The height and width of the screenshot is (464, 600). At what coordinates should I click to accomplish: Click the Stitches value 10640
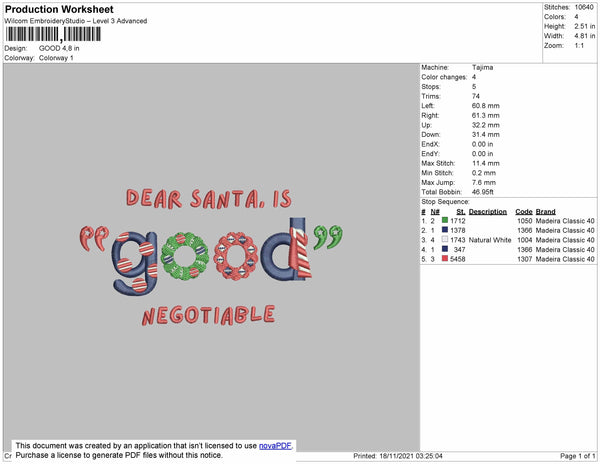584,7
